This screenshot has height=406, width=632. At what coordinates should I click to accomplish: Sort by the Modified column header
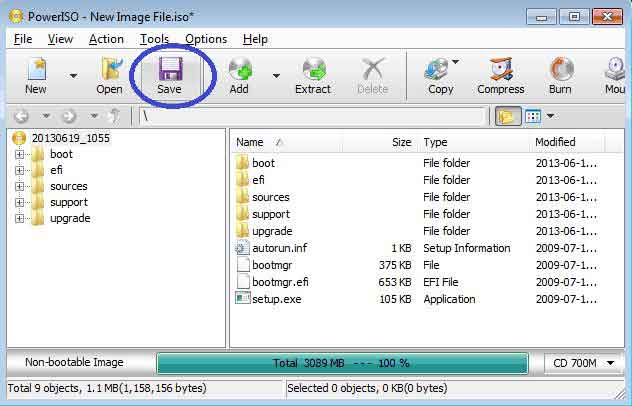(567, 142)
